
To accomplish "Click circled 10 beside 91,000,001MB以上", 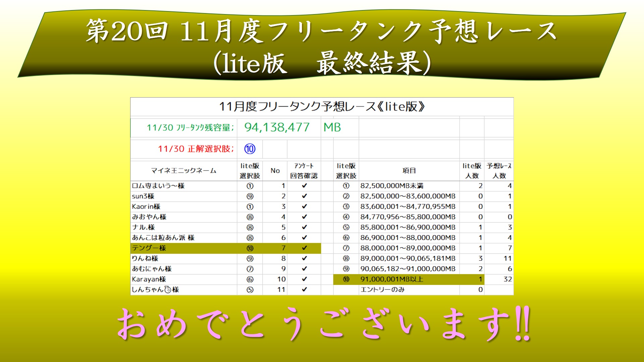I will click(346, 280).
